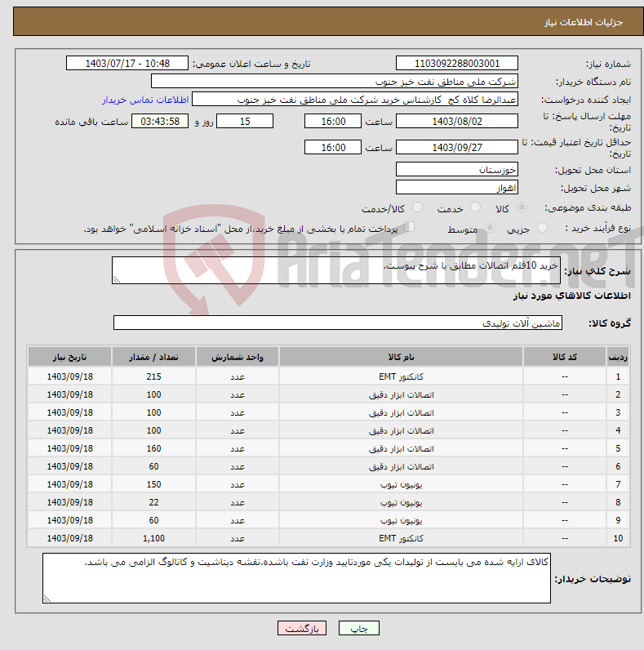
Task: Click date 1403/09/18 in row 10
Action: click(x=69, y=538)
